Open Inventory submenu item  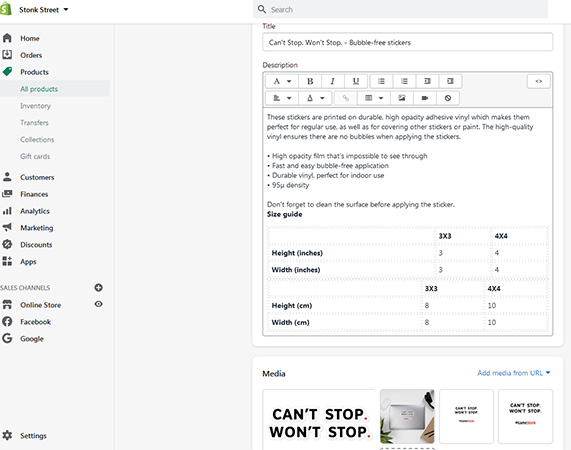(x=35, y=106)
